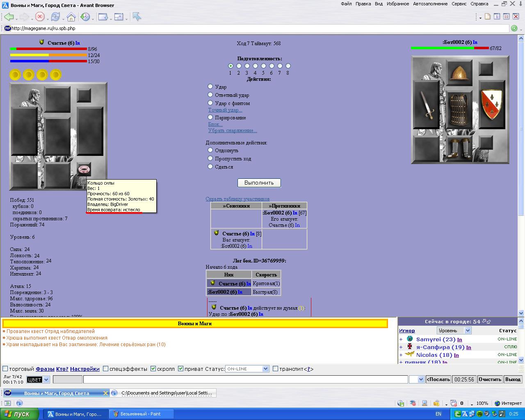Refresh the page with the Refresh icon

(x=55, y=17)
